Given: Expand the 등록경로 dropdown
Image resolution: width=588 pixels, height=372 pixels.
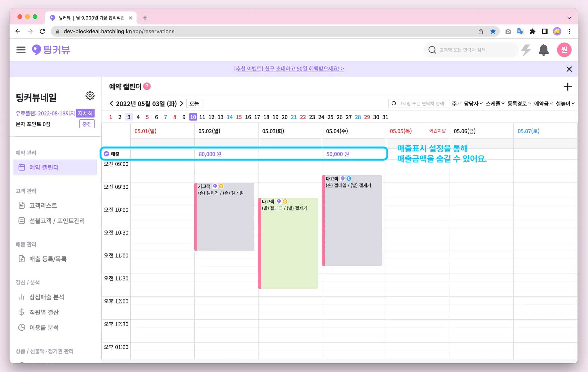Looking at the screenshot, I should click(519, 104).
